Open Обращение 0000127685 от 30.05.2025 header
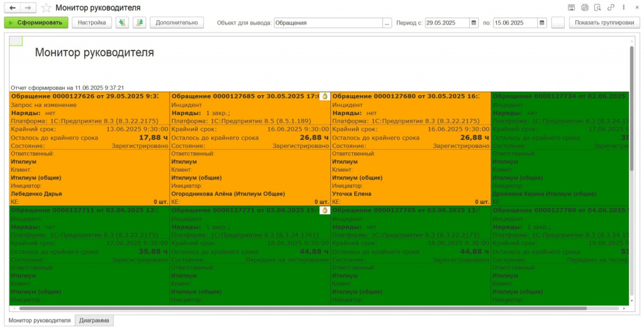Image resolution: width=644 pixels, height=329 pixels. (245, 96)
